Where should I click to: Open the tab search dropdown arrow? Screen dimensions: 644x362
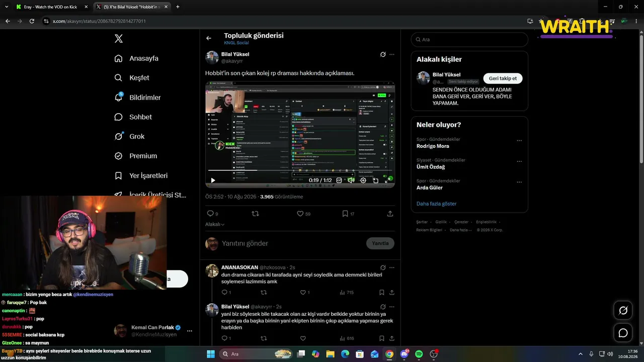pos(6,7)
